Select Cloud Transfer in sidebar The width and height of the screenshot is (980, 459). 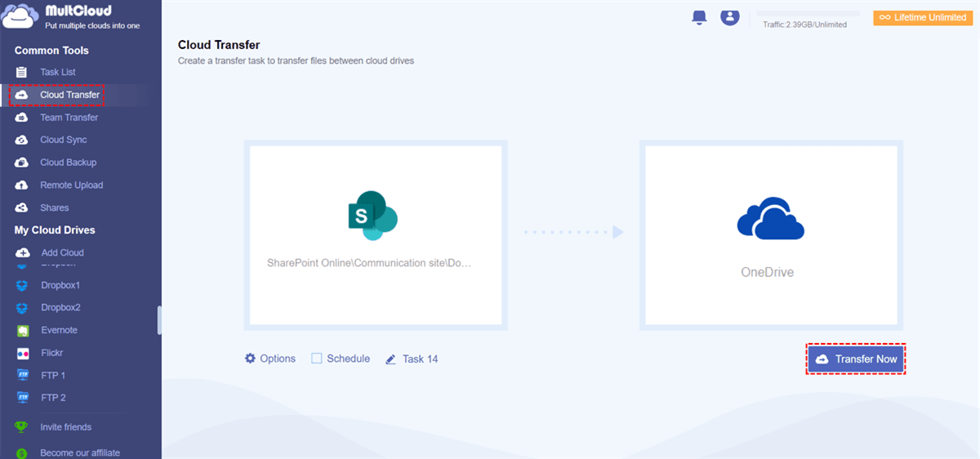coord(69,95)
